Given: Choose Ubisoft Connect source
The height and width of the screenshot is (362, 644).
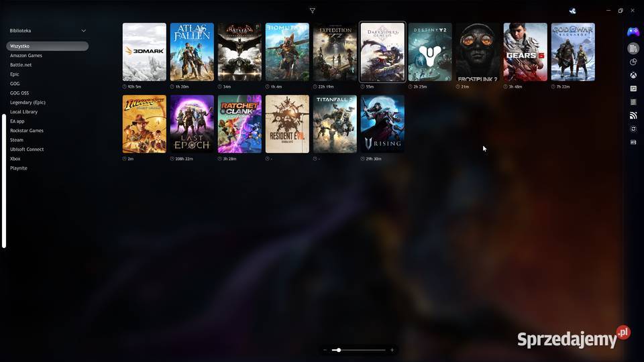Looking at the screenshot, I should tap(27, 149).
